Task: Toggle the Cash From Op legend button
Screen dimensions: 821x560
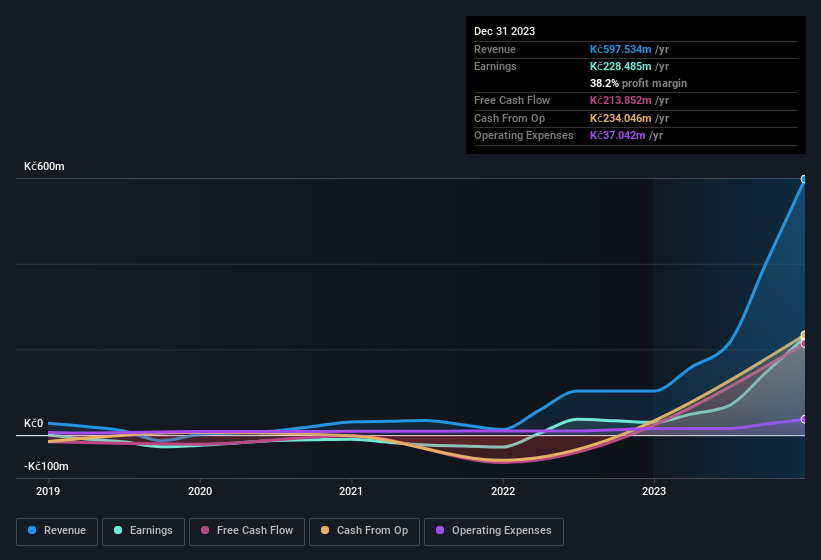Action: click(x=364, y=531)
